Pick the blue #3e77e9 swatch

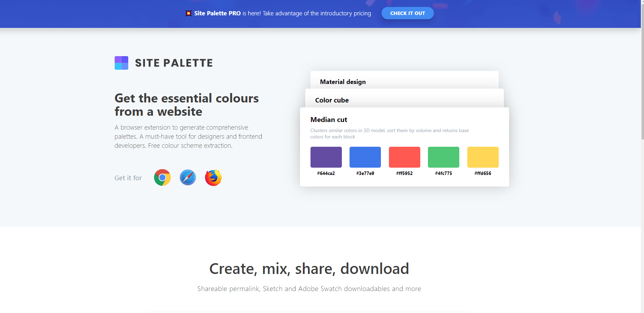pyautogui.click(x=365, y=157)
